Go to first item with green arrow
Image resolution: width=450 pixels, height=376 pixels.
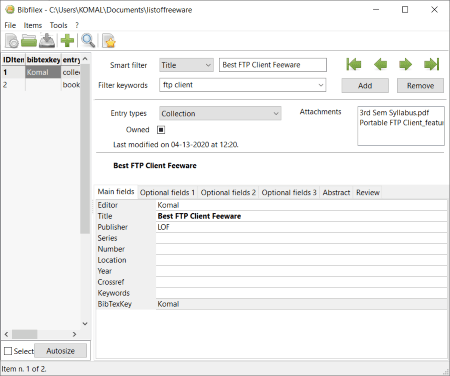354,64
